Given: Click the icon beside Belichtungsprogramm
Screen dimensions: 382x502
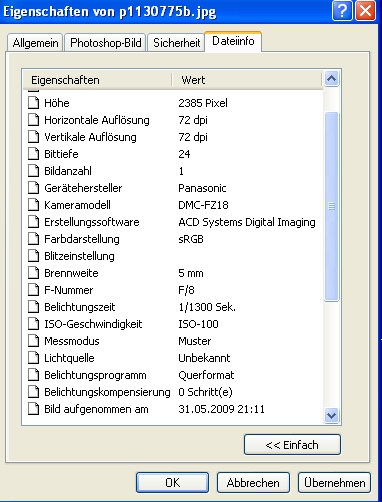Looking at the screenshot, I should [x=33, y=375].
